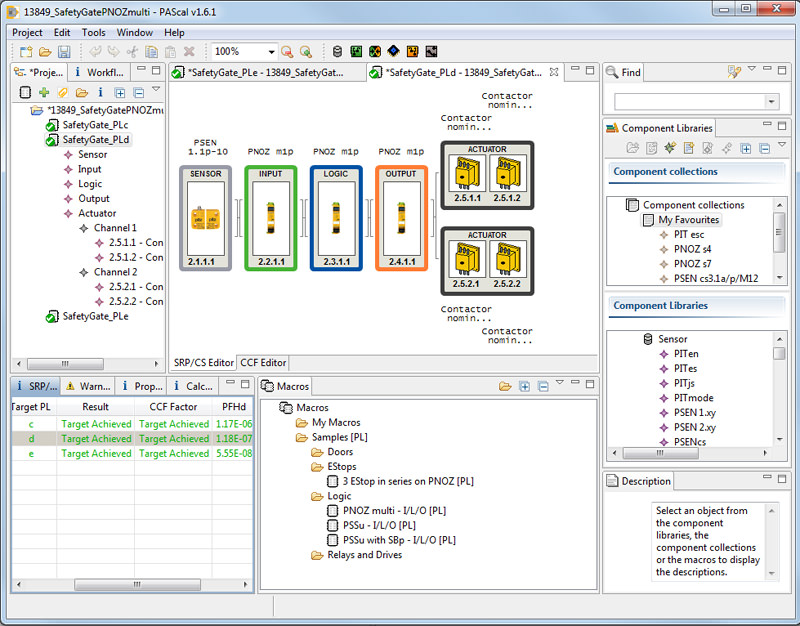800x626 pixels.
Task: Click the search options icon in Find panel
Action: (734, 72)
